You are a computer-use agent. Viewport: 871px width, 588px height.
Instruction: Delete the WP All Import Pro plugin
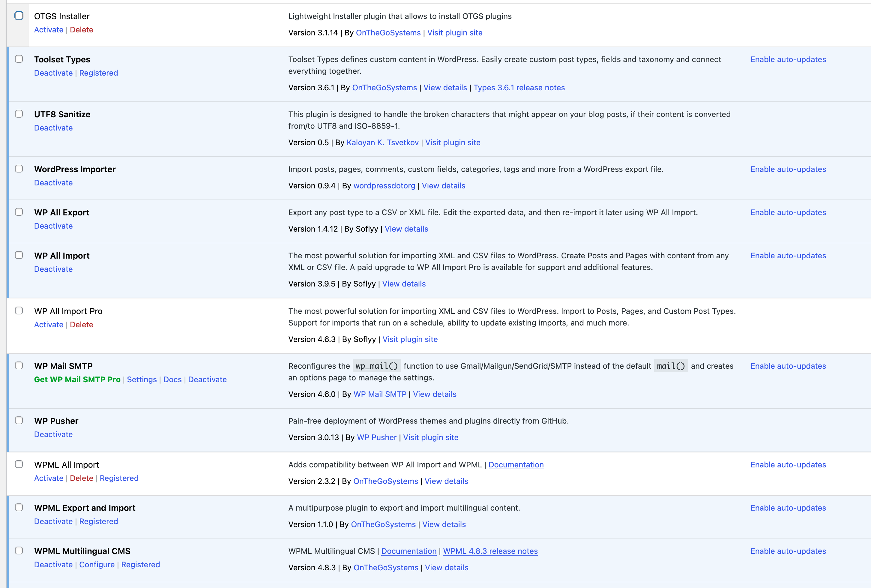[81, 325]
